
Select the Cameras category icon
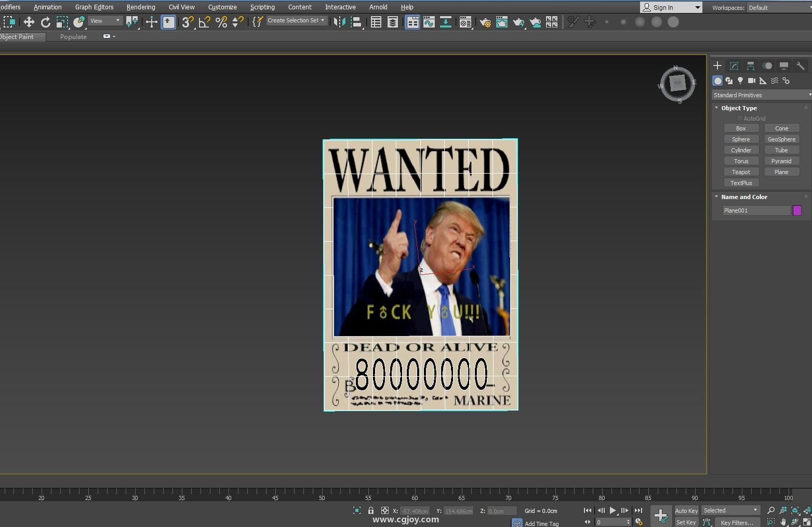(x=751, y=81)
